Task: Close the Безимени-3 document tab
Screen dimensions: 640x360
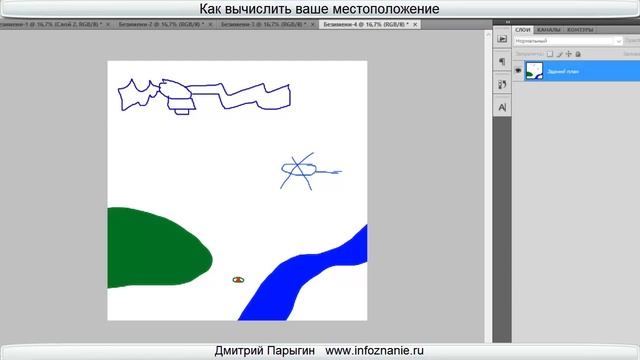Action: tap(313, 24)
